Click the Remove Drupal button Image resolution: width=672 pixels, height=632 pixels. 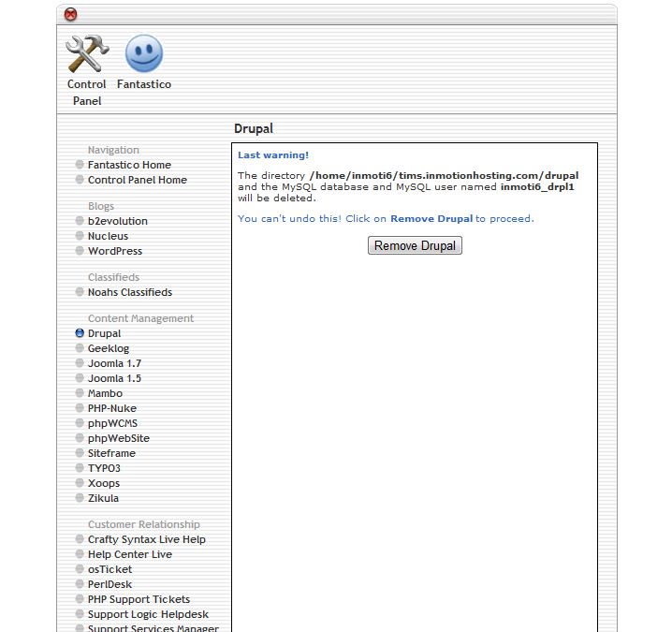[x=415, y=245]
